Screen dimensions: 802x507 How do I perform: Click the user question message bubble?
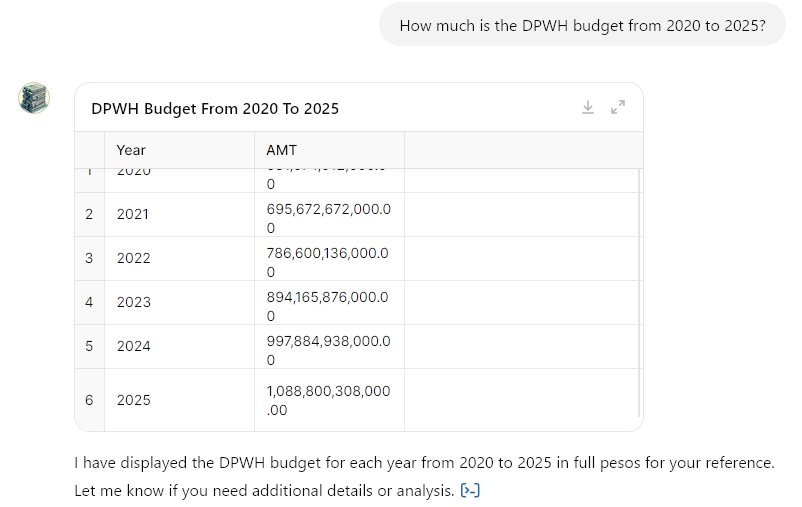coord(582,25)
